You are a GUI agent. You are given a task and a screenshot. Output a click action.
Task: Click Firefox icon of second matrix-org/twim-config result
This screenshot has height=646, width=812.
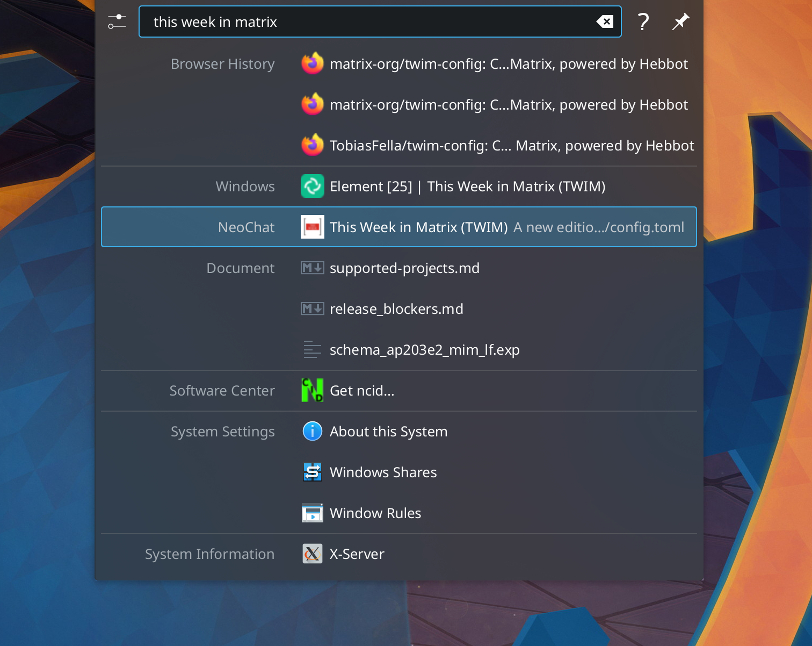pyautogui.click(x=312, y=105)
